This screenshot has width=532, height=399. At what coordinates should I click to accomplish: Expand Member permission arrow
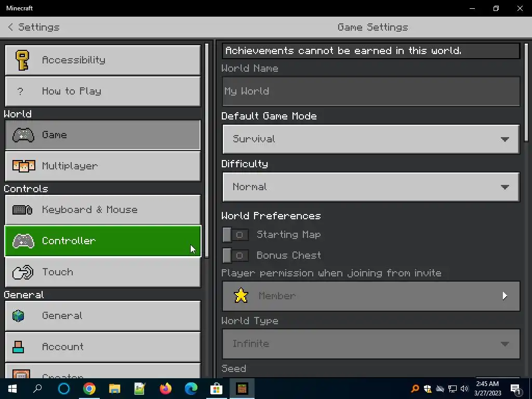pyautogui.click(x=505, y=296)
